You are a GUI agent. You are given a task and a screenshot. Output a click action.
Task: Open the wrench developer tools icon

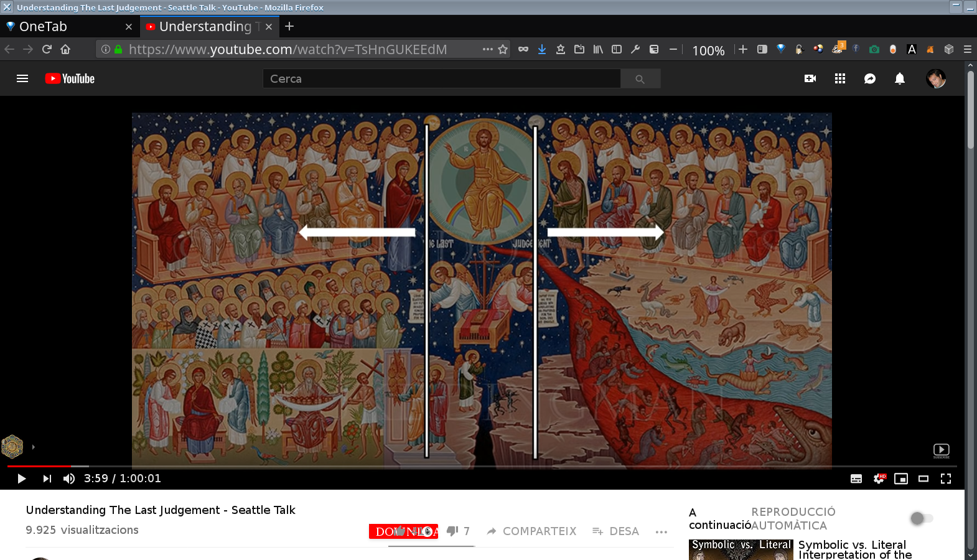(635, 49)
